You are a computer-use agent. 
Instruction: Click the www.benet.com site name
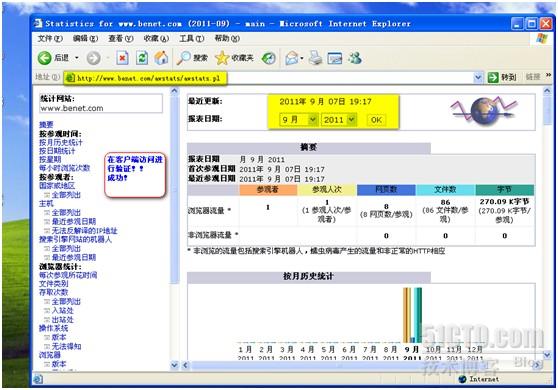point(72,108)
